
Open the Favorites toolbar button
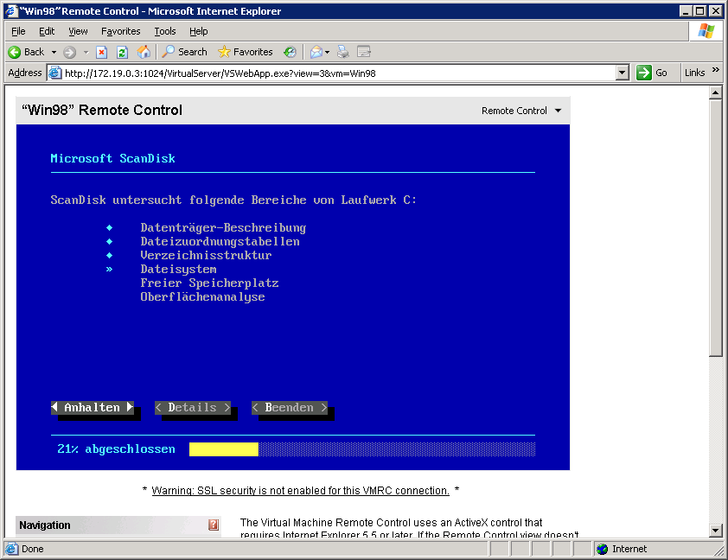[246, 52]
